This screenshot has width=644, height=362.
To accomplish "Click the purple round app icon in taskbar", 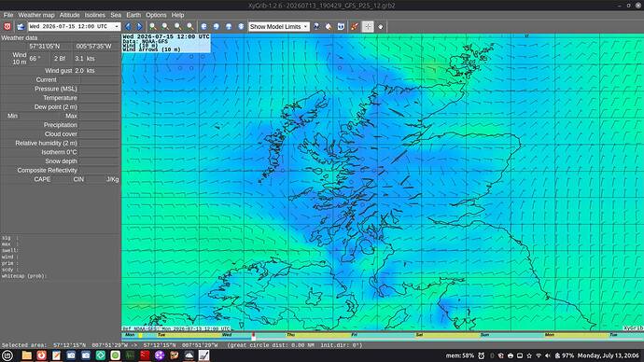I will point(160,355).
